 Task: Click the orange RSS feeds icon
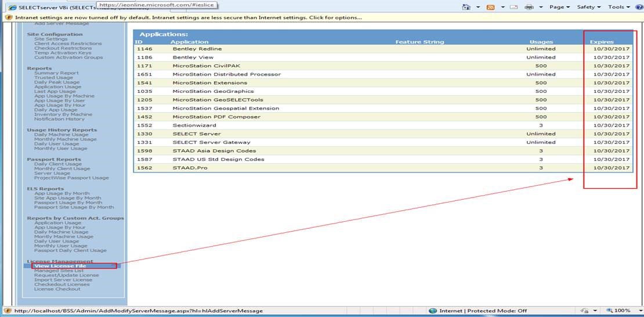click(490, 7)
